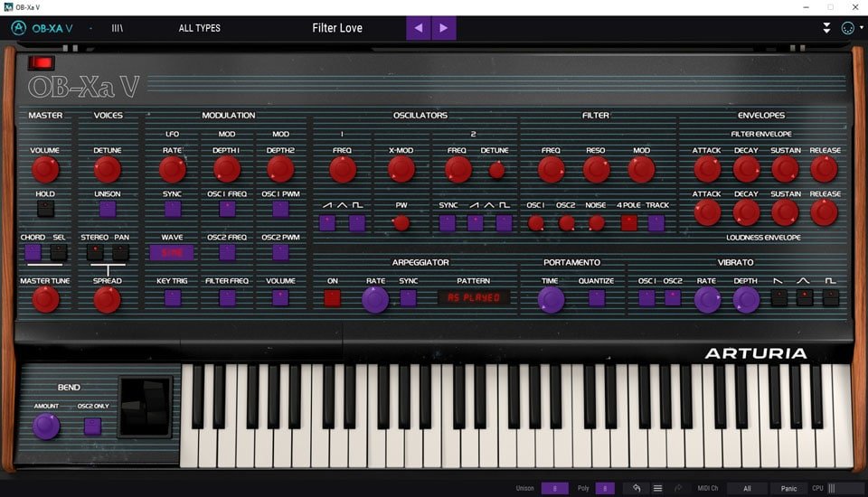
Task: Open the ALL TYPES preset filter
Action: [x=199, y=28]
